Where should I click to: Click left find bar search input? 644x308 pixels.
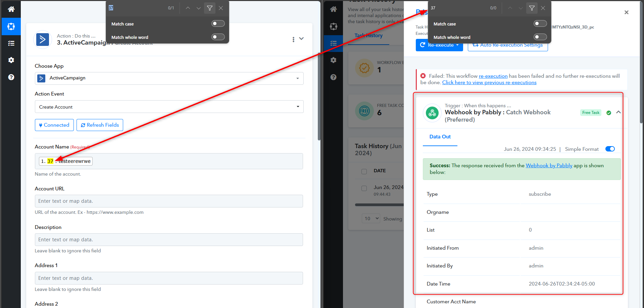click(x=136, y=8)
